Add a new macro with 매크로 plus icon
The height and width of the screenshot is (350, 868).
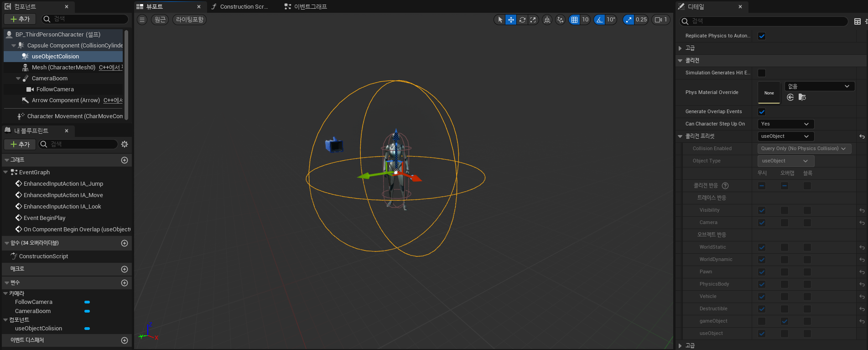click(x=125, y=269)
